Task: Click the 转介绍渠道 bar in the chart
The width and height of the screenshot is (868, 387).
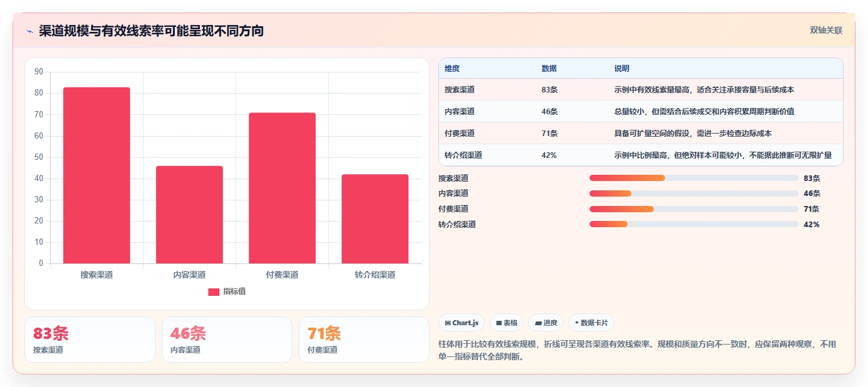Action: click(x=375, y=219)
